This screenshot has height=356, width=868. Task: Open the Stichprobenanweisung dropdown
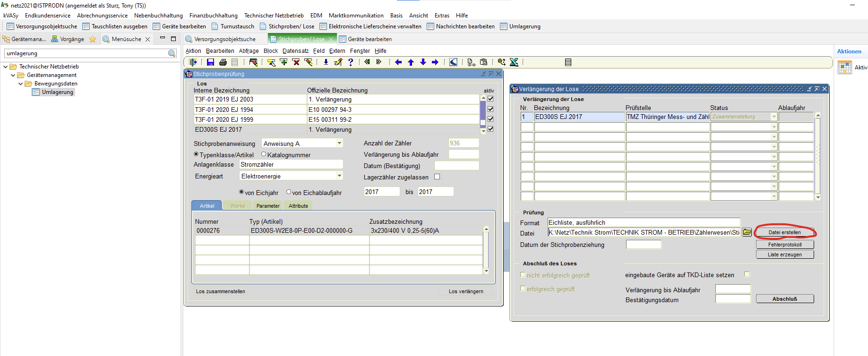tap(339, 144)
